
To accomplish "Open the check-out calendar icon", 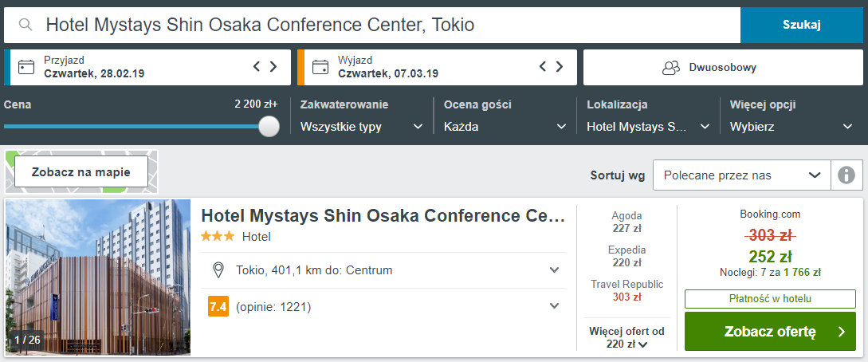I will 320,67.
